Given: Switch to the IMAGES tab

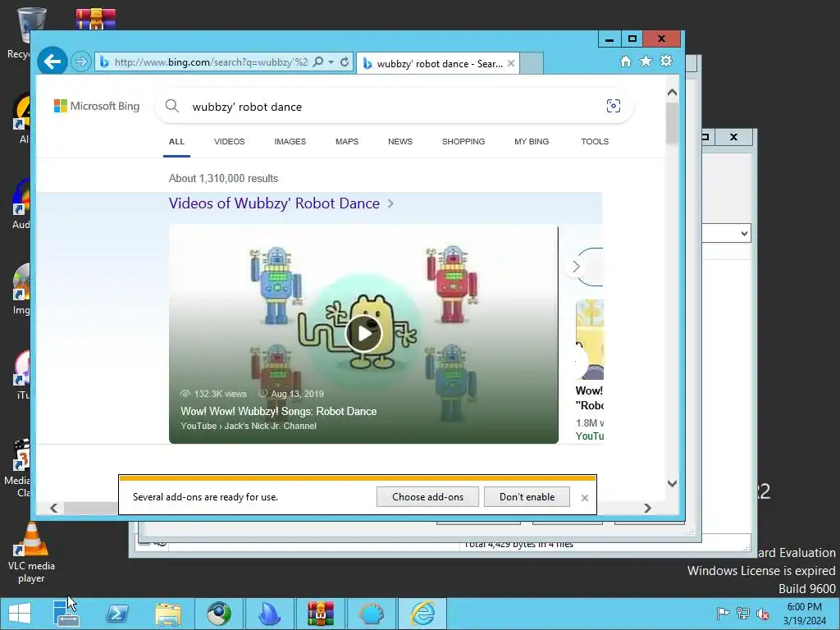Looking at the screenshot, I should click(290, 141).
